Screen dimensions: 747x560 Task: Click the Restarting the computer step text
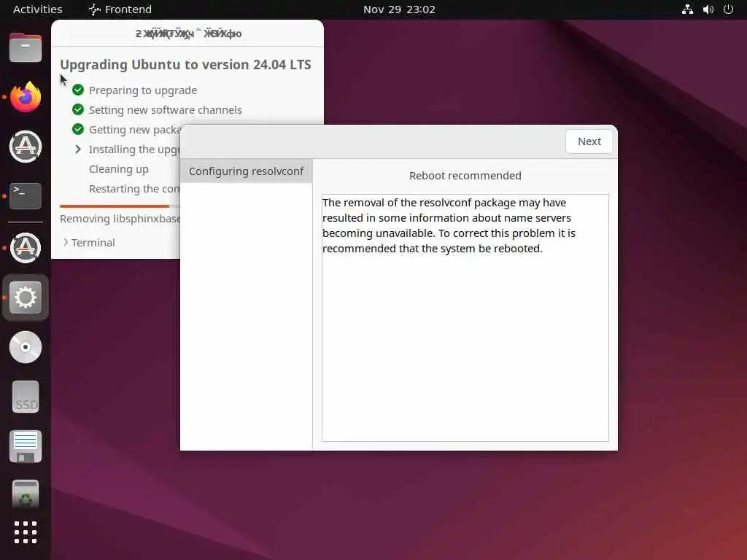click(x=134, y=189)
